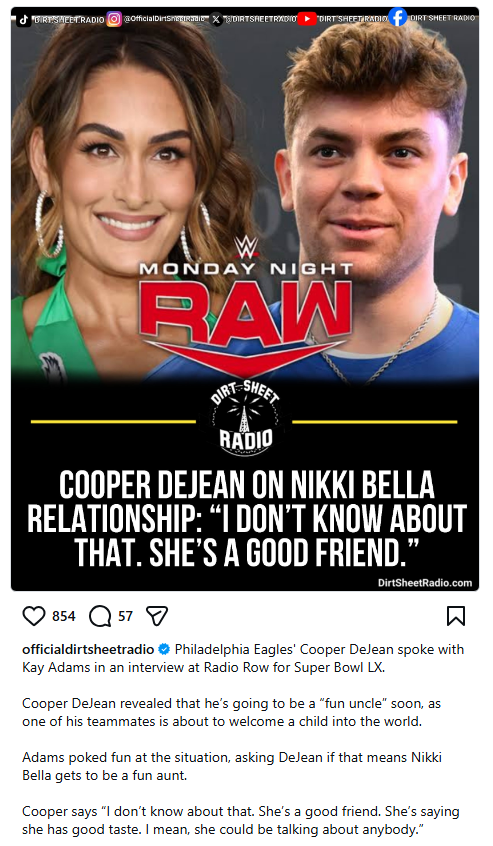Like the post with heart icon
This screenshot has height=846, width=493.
pyautogui.click(x=33, y=616)
